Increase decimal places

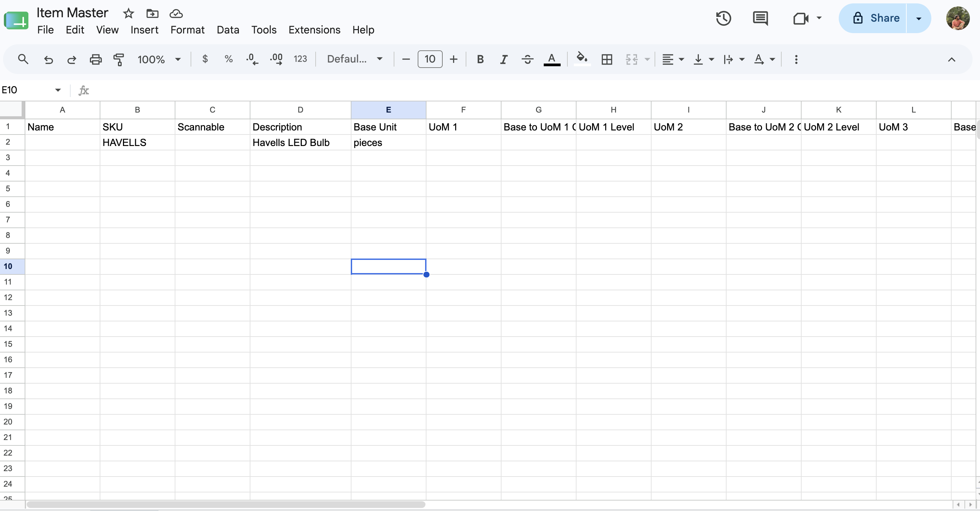coord(276,59)
